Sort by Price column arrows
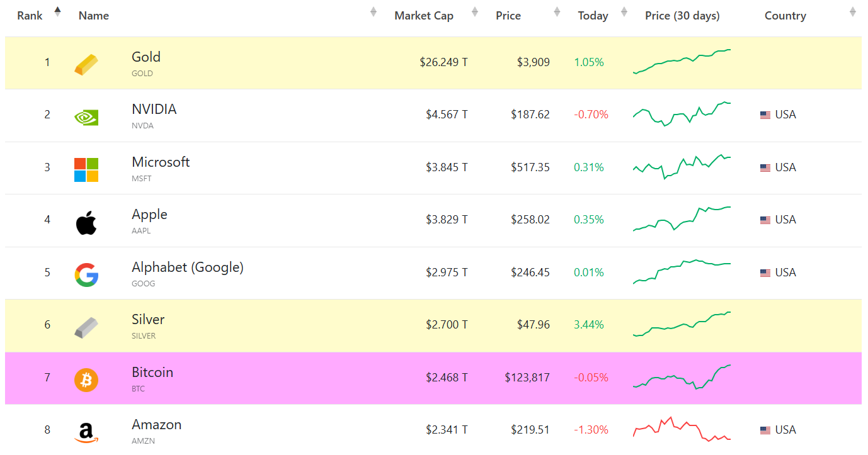This screenshot has height=455, width=868. tap(557, 12)
